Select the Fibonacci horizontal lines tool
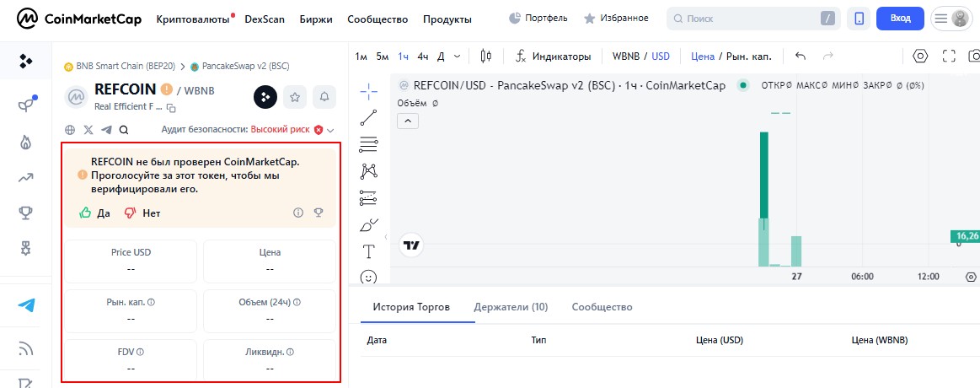The image size is (980, 388). pos(369,144)
